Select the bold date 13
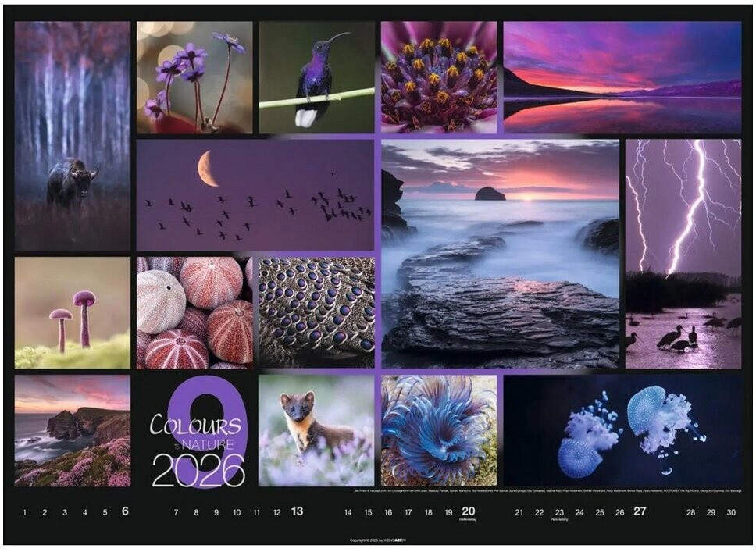Screen dimensions: 756x552 pyautogui.click(x=297, y=512)
